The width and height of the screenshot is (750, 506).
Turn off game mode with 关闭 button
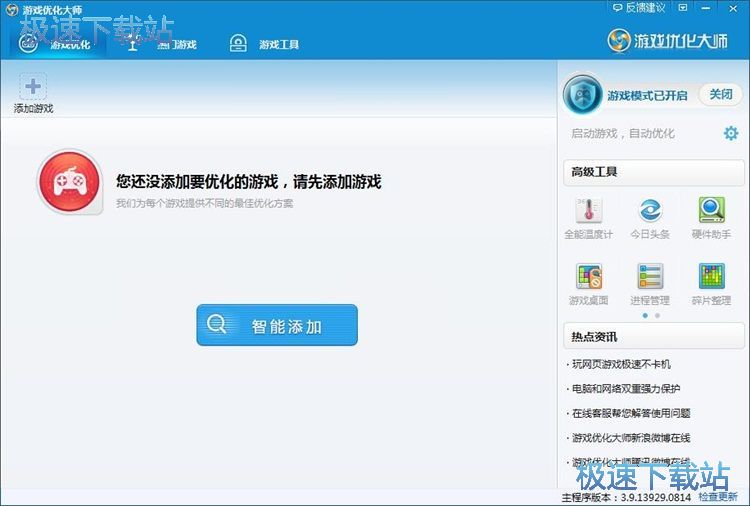click(x=720, y=94)
